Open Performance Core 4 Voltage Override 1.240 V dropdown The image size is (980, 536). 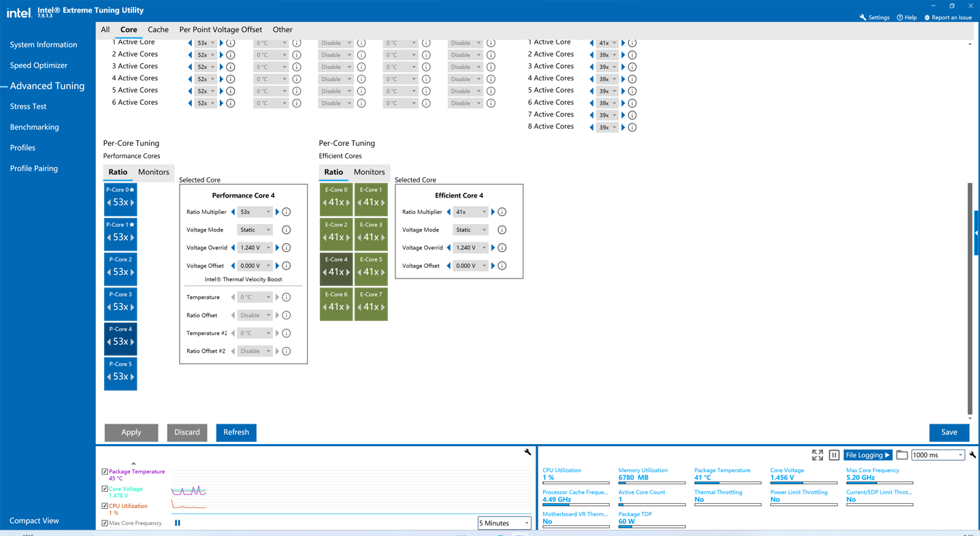click(x=255, y=248)
